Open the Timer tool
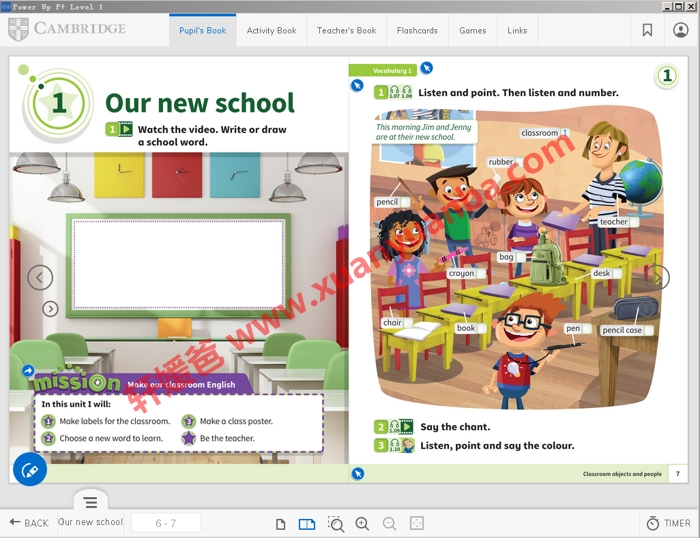700x538 pixels. [668, 523]
